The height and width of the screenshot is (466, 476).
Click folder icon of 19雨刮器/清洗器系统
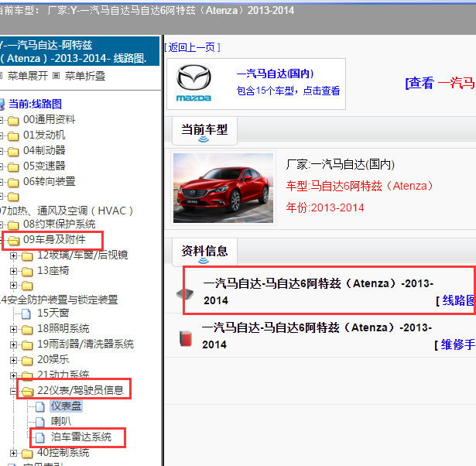click(x=27, y=345)
